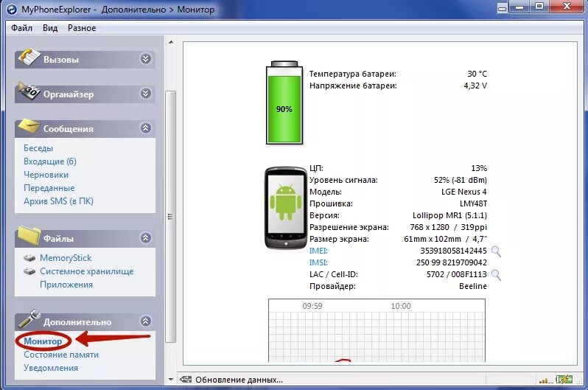Click the monitoring graph area
This screenshot has height=390, width=588.
pyautogui.click(x=377, y=331)
